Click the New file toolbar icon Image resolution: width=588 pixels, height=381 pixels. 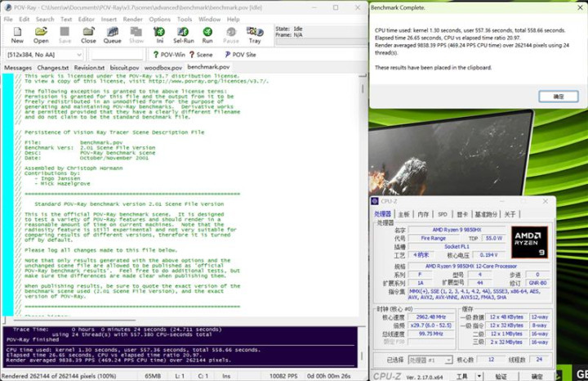(17, 34)
